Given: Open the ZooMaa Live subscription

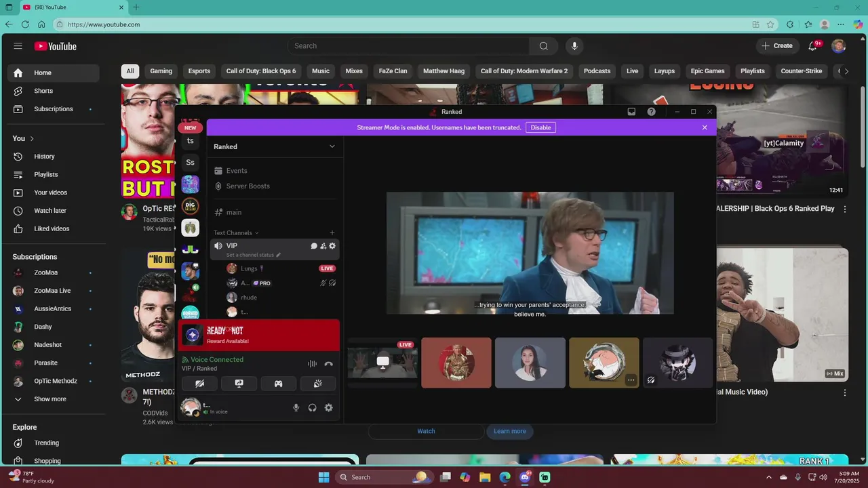Looking at the screenshot, I should tap(54, 291).
